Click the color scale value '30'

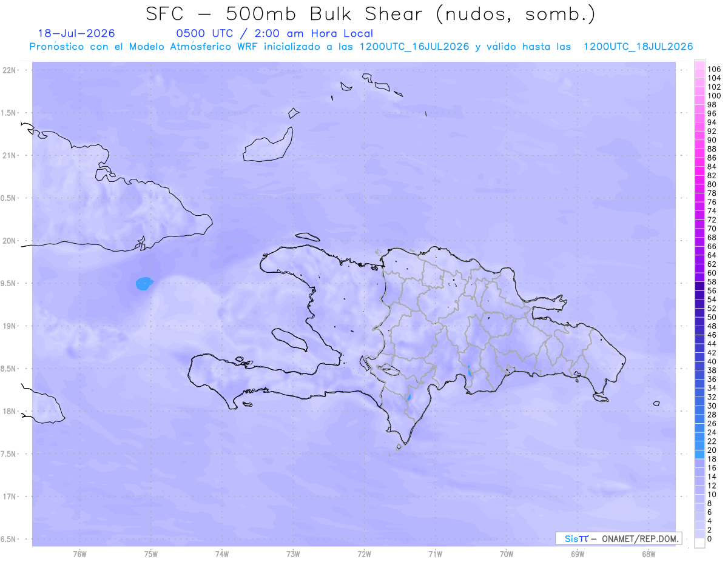[x=712, y=406]
